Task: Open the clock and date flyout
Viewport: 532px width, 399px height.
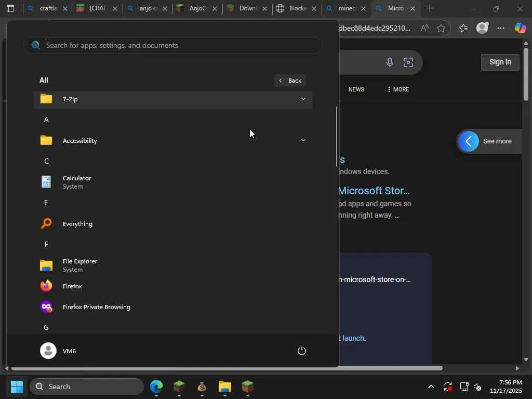Action: (506, 387)
